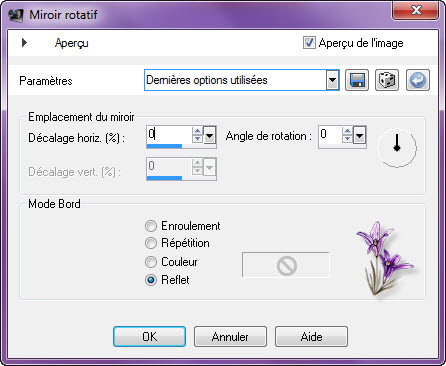Click the Paramètres label
The height and width of the screenshot is (366, 446).
pos(46,81)
